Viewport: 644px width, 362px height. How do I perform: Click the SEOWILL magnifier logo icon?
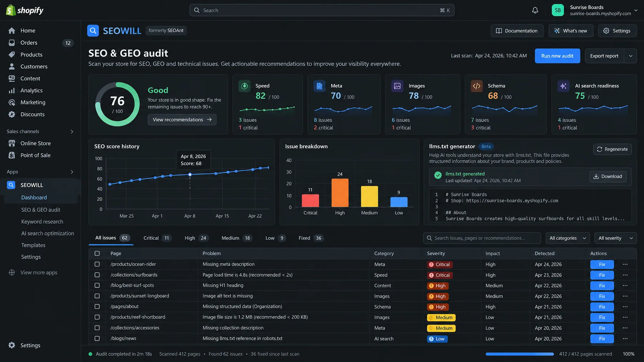coord(93,31)
